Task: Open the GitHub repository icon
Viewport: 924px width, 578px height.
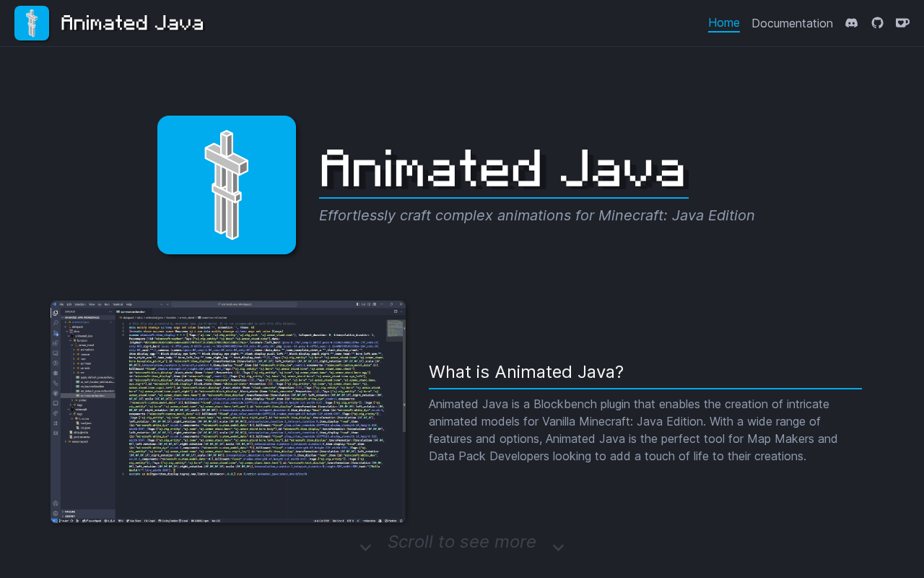Action: 877,23
